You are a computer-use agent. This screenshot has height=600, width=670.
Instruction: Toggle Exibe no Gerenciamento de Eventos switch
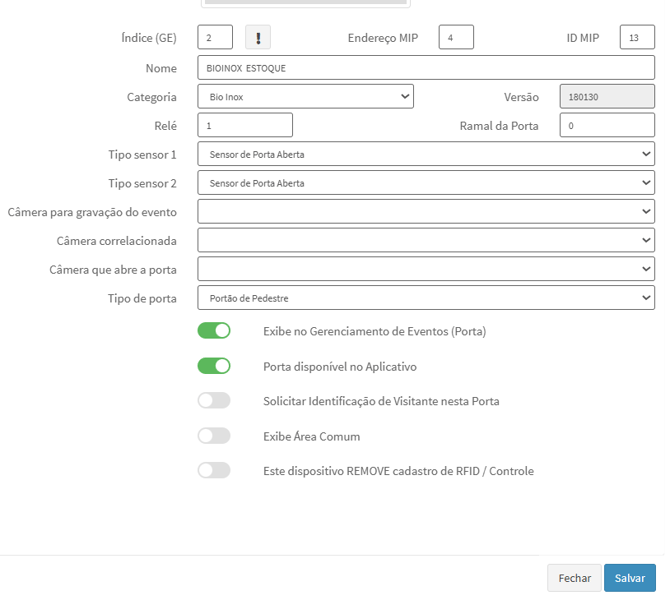pyautogui.click(x=214, y=331)
